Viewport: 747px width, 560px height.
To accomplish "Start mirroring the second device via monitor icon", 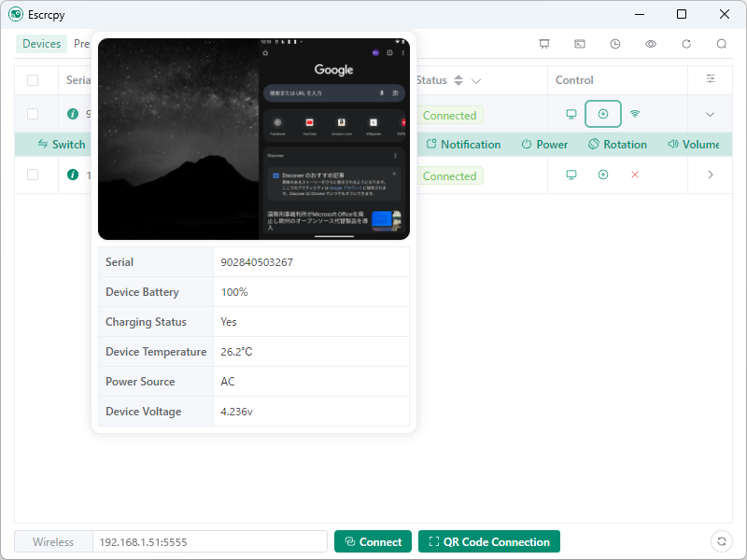I will tap(571, 175).
